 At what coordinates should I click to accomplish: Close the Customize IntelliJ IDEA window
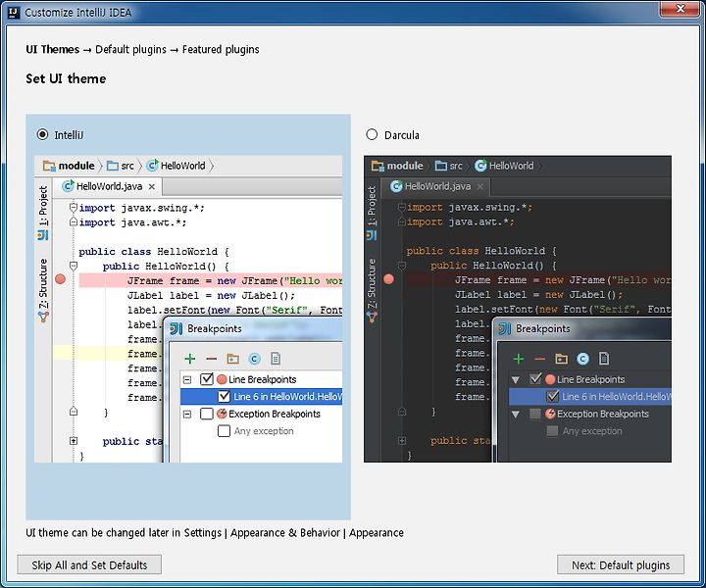681,9
